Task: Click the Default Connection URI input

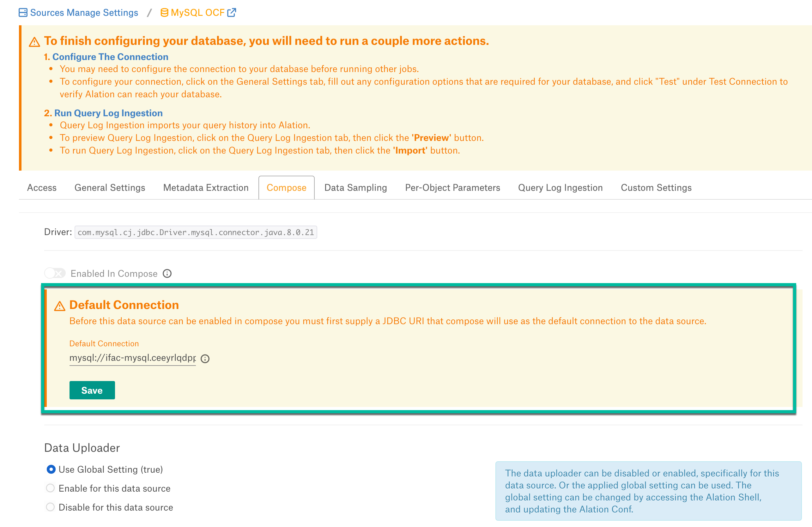Action: pos(132,358)
